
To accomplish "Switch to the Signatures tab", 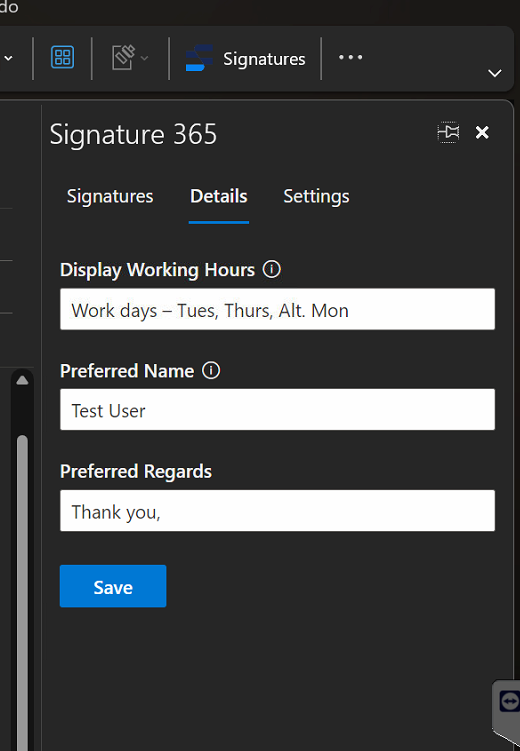I will [x=110, y=196].
